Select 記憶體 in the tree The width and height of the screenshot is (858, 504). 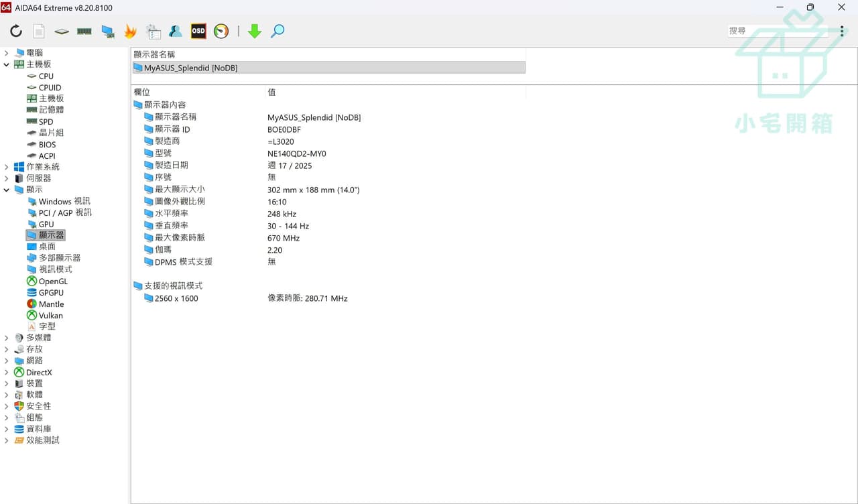(x=51, y=110)
